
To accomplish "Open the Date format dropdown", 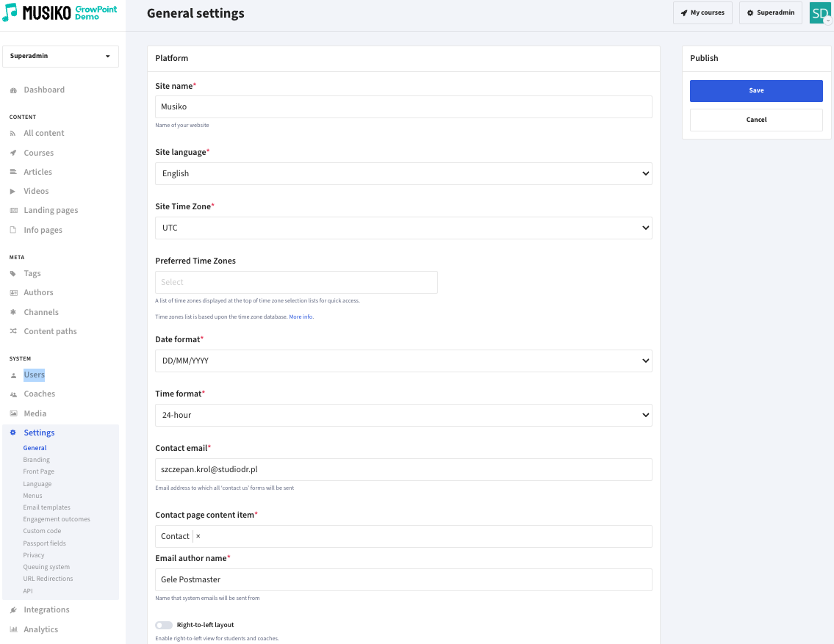I will 403,361.
